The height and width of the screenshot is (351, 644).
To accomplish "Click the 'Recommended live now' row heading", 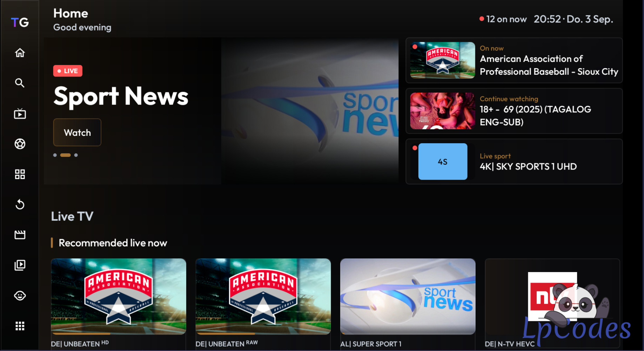I will click(x=113, y=243).
